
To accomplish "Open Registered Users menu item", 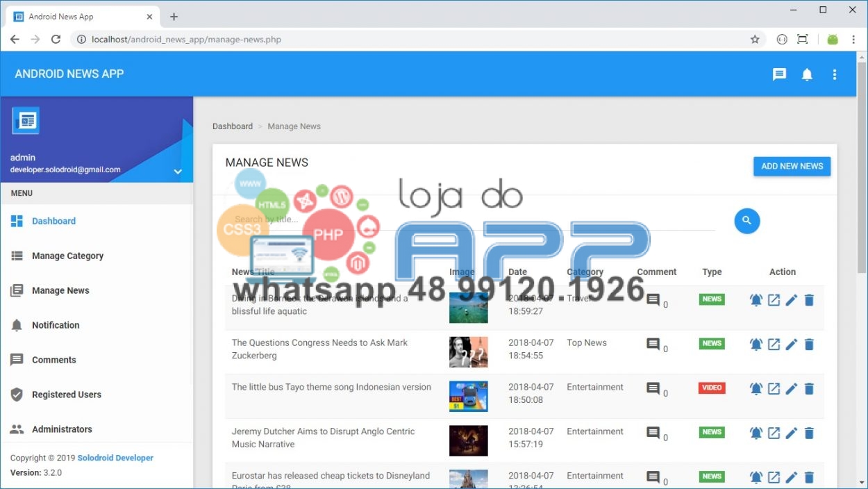I will click(x=66, y=395).
